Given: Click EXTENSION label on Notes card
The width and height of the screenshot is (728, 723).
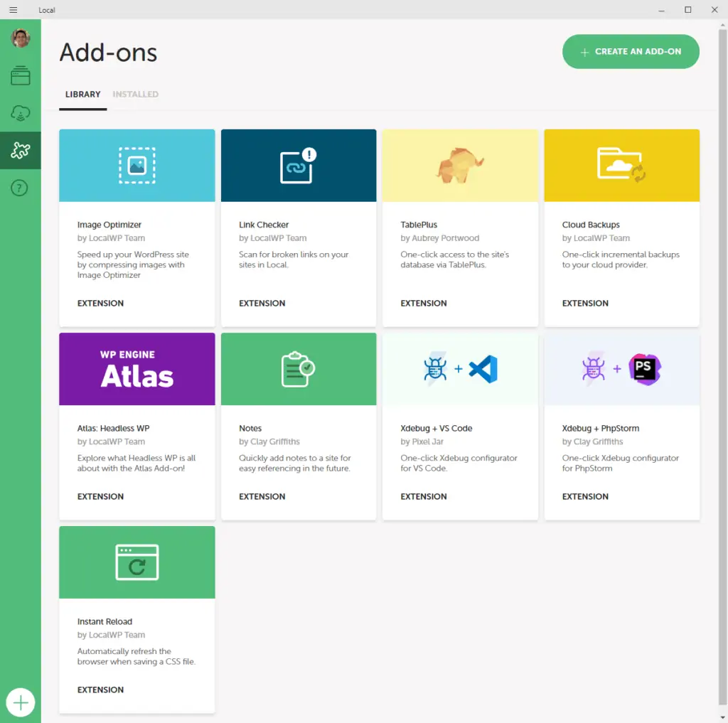Looking at the screenshot, I should click(x=262, y=496).
